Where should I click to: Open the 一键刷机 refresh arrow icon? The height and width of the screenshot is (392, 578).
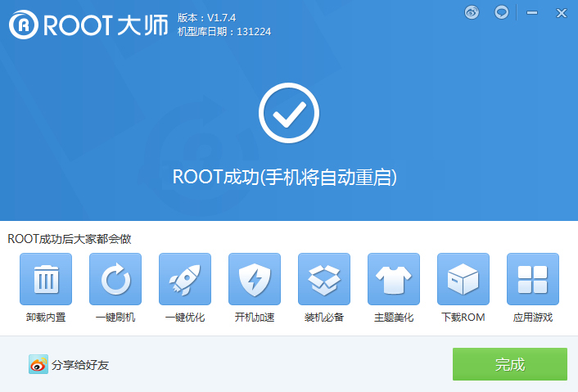click(x=115, y=279)
